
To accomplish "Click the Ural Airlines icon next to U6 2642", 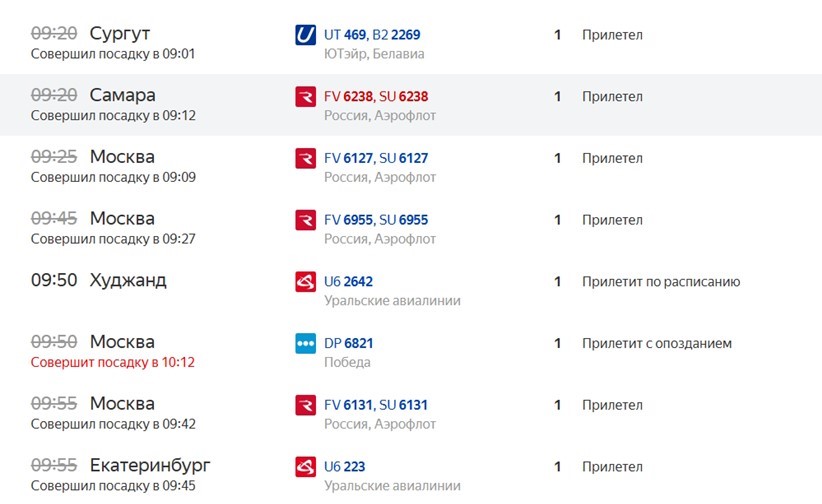I will click(306, 282).
